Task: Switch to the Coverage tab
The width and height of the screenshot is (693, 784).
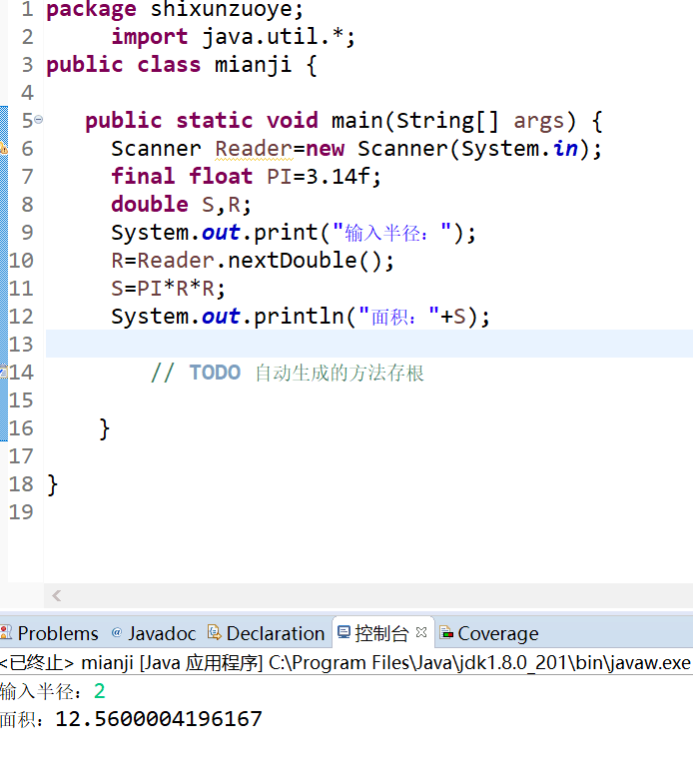Action: coord(497,634)
